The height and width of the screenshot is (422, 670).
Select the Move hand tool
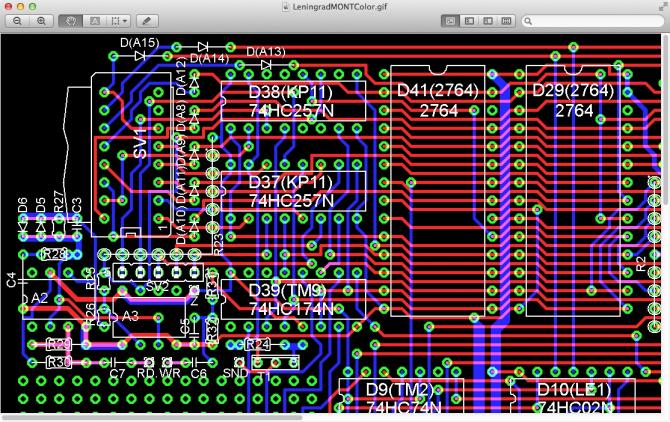pyautogui.click(x=71, y=20)
